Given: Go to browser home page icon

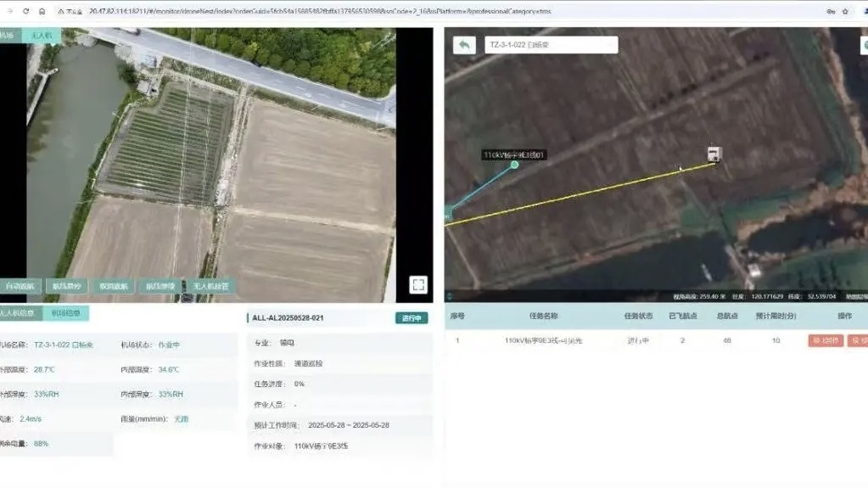Looking at the screenshot, I should point(42,11).
